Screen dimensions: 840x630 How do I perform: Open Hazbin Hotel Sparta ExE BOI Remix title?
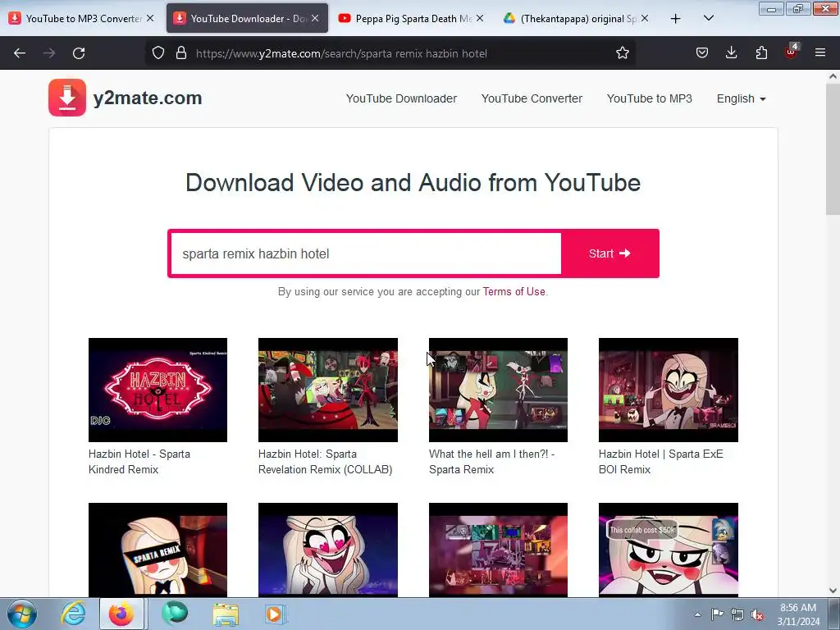pos(661,461)
